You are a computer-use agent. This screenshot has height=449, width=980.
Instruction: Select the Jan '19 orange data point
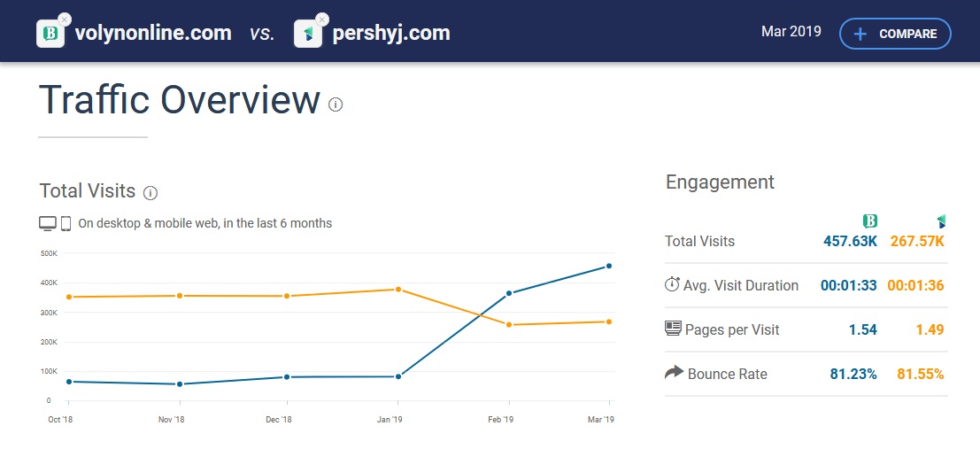point(398,290)
